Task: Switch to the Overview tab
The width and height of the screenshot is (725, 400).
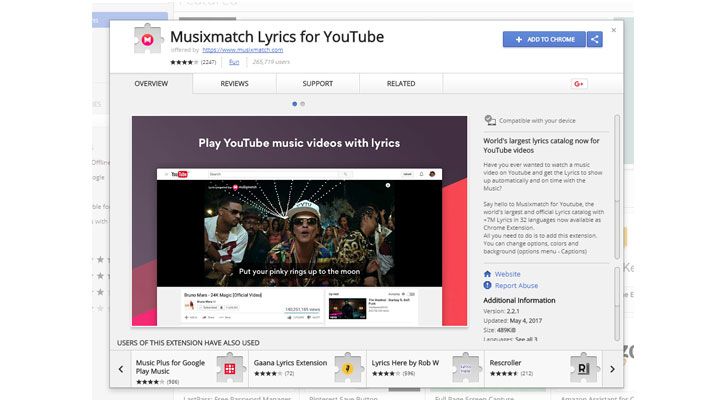Action: click(151, 84)
